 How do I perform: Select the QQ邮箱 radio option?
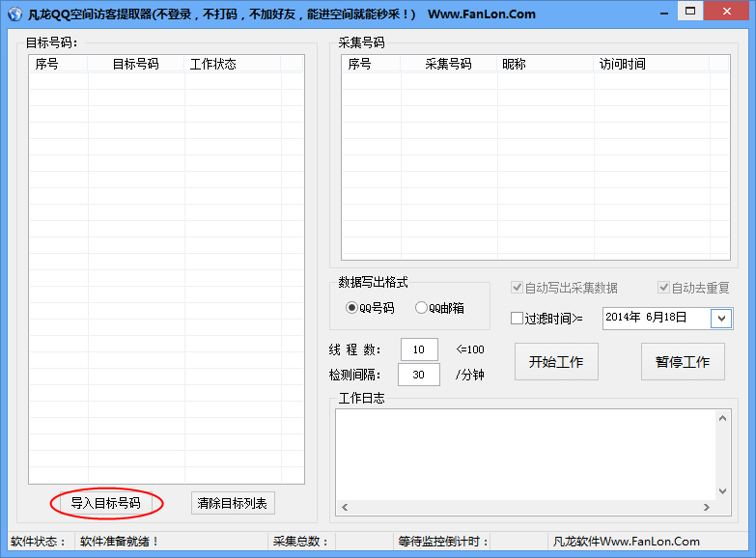(421, 308)
